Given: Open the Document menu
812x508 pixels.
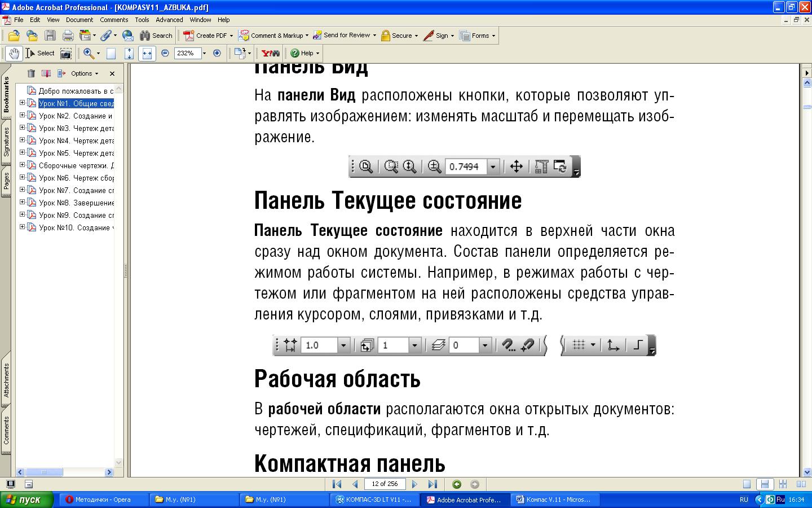Looking at the screenshot, I should coord(80,20).
